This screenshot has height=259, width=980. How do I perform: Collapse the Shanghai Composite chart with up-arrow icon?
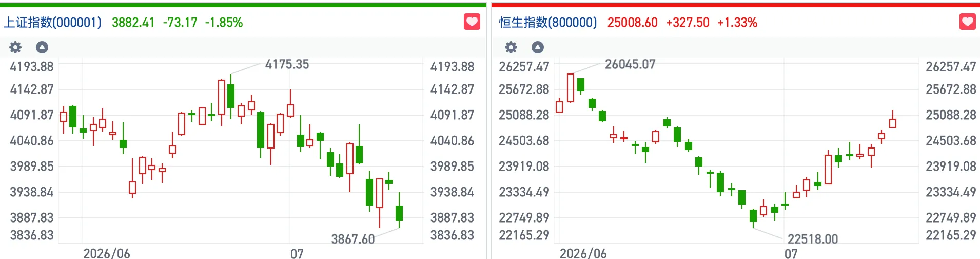(x=42, y=47)
